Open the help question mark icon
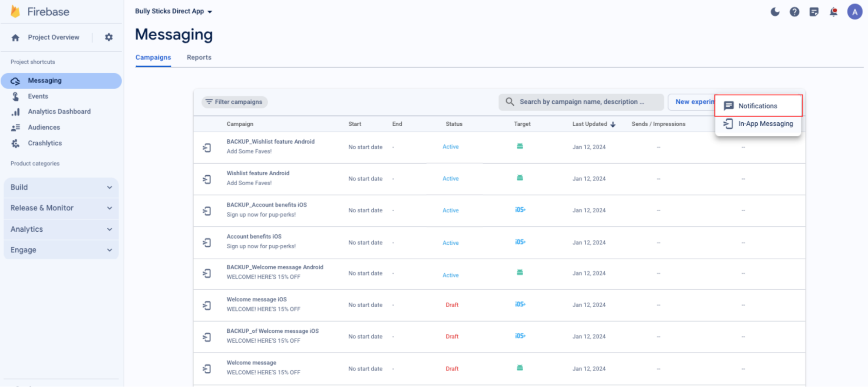Image resolution: width=868 pixels, height=387 pixels. point(794,12)
